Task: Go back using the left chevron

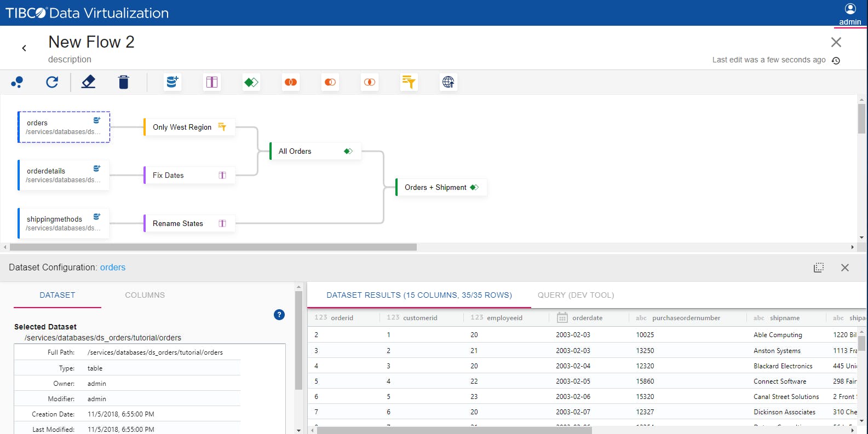Action: [x=24, y=48]
